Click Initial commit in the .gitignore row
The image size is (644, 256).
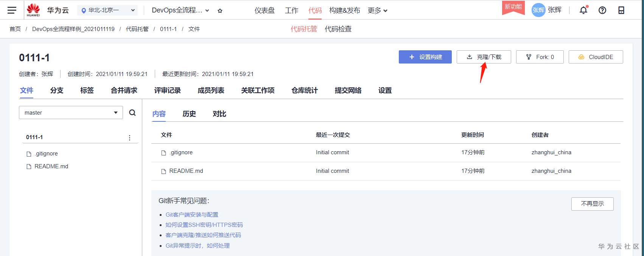(x=333, y=152)
